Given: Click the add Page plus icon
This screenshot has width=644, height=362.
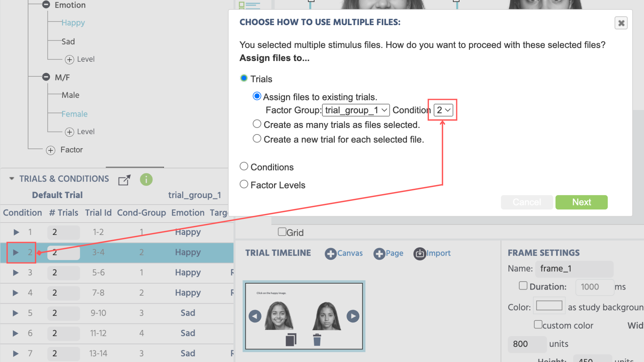Looking at the screenshot, I should coord(379,254).
